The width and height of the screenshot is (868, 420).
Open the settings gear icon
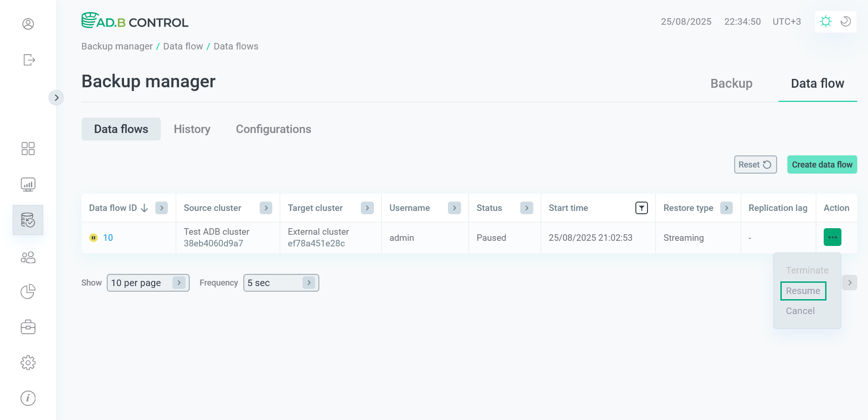click(28, 363)
